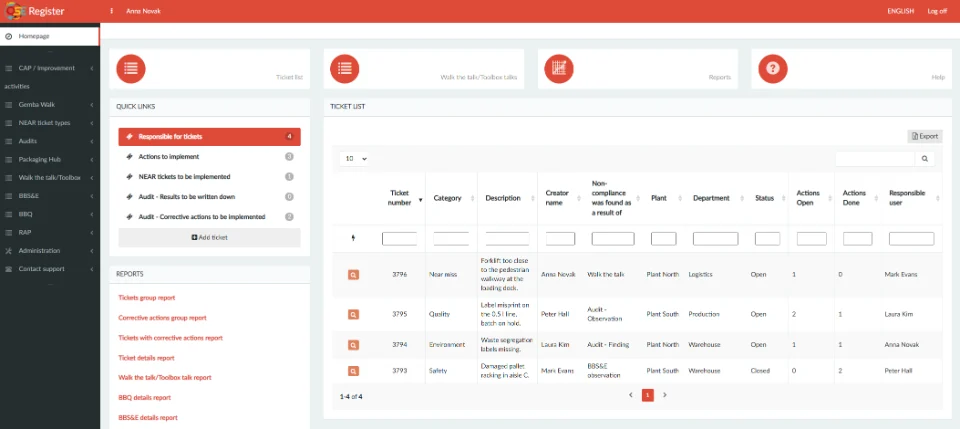Click Log off in header
Image resolution: width=960 pixels, height=429 pixels.
pos(937,11)
